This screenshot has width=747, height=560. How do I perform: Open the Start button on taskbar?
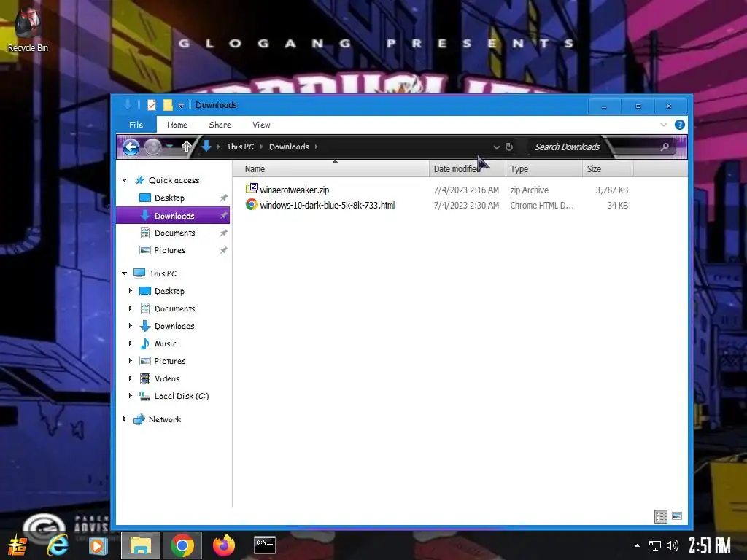[18, 545]
